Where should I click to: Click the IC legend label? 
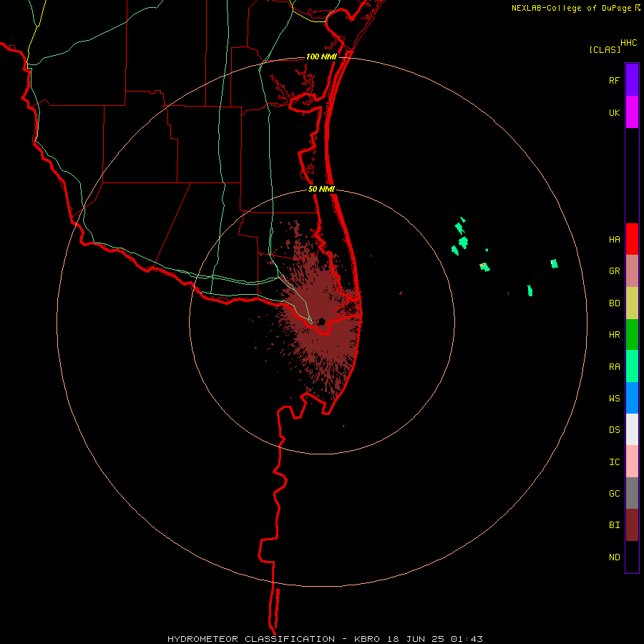tap(614, 462)
